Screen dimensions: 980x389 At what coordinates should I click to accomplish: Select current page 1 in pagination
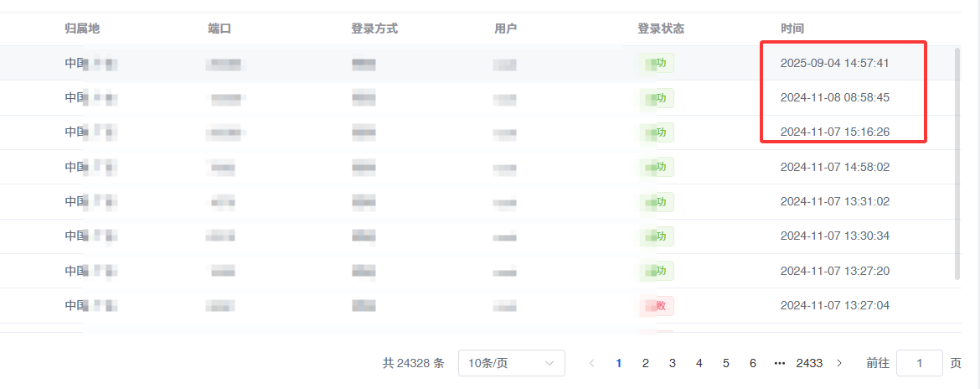click(x=619, y=363)
